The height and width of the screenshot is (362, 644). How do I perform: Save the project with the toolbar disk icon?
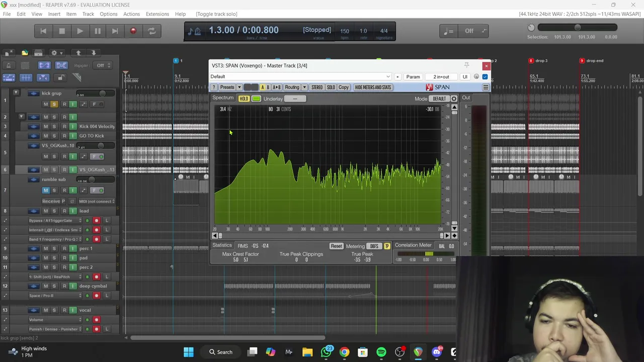38,53
